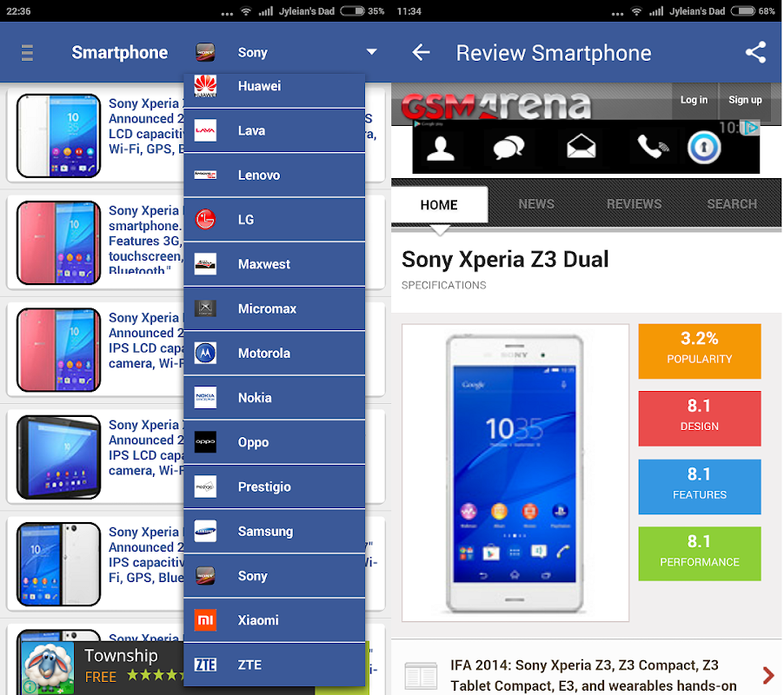
Task: Select the Xiaomi text entry
Action: click(258, 620)
